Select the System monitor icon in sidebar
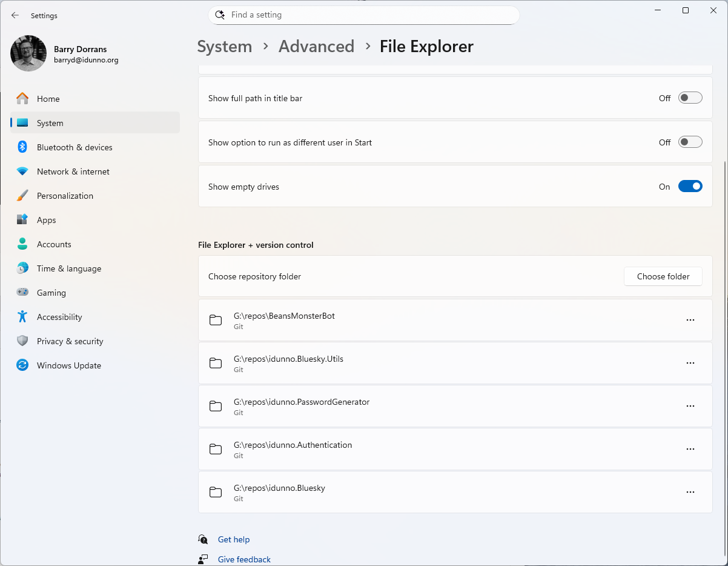Screen dimensions: 728x566 click(x=22, y=123)
